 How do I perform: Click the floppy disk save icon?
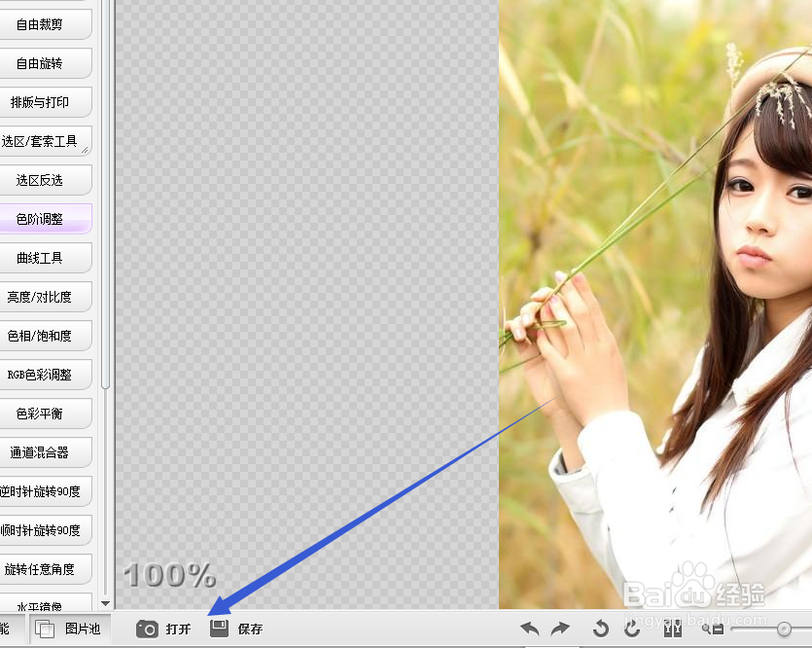pyautogui.click(x=219, y=629)
